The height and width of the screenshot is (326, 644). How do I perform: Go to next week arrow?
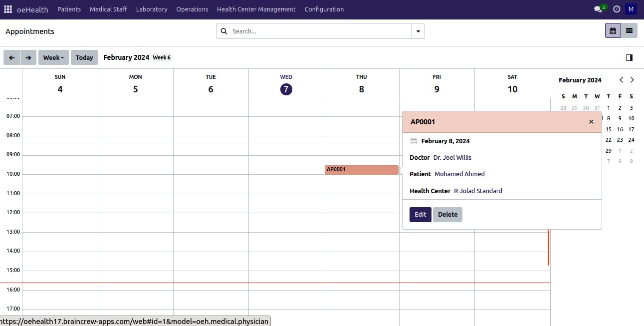pyautogui.click(x=28, y=57)
